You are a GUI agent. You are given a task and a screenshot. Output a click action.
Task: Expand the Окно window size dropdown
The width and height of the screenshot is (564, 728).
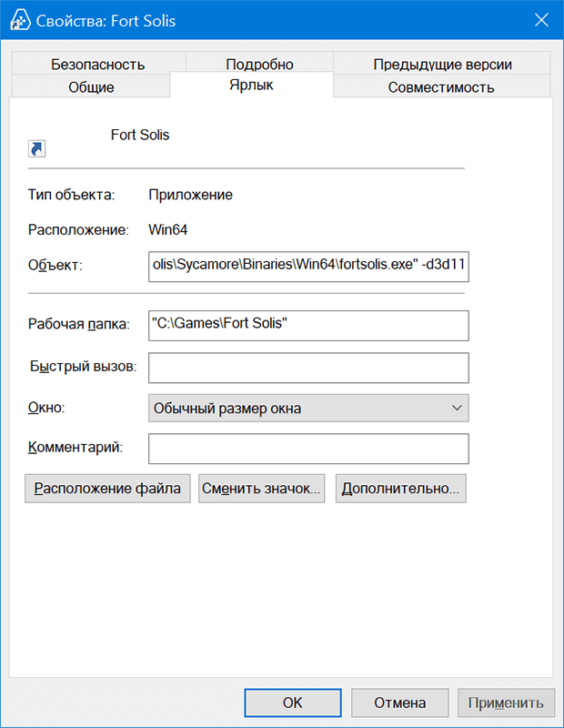308,408
